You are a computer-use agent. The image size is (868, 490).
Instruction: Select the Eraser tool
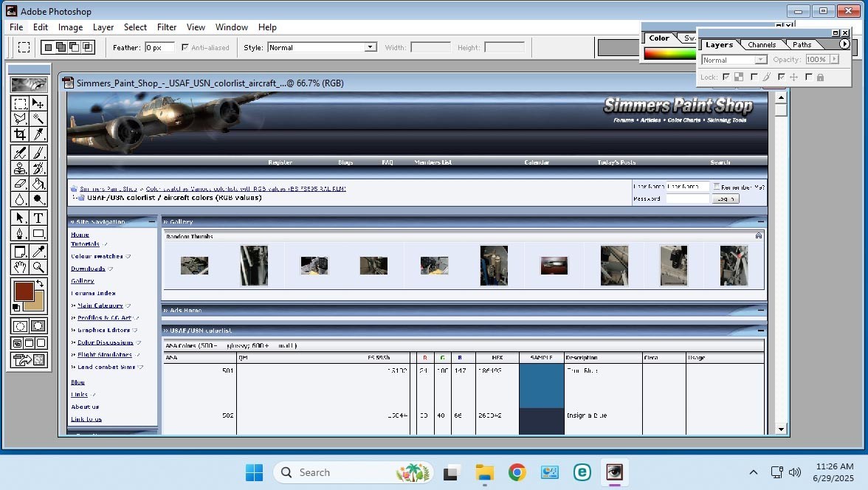[20, 184]
